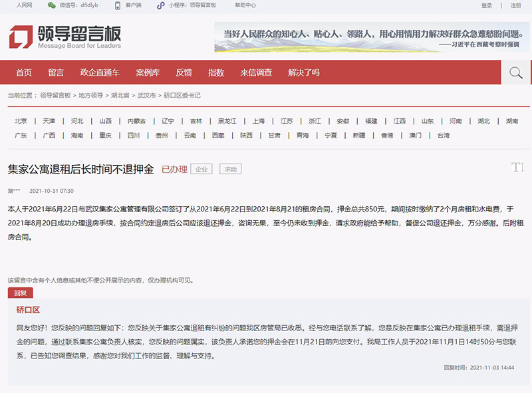
Task: Open the 首页 navigation tab
Action: pos(24,72)
